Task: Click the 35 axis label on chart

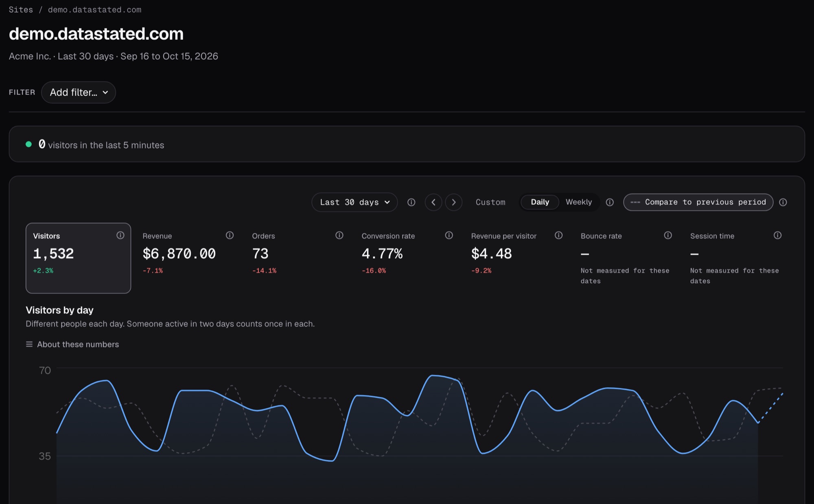Action: coord(45,456)
